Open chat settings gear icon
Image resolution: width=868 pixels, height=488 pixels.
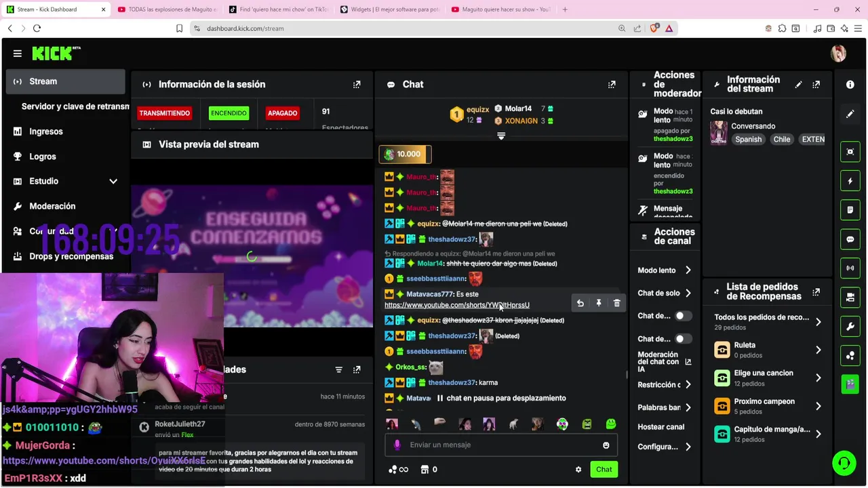click(x=578, y=470)
